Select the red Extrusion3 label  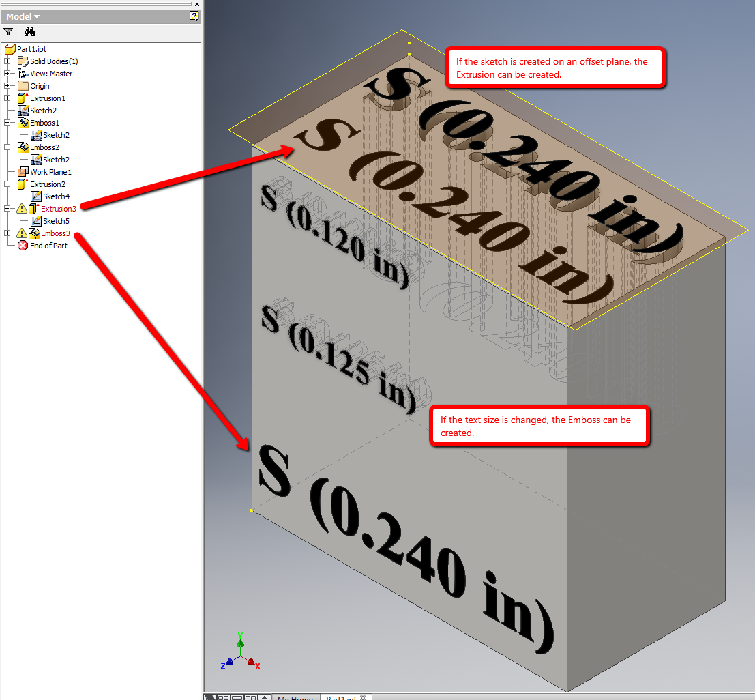click(58, 209)
